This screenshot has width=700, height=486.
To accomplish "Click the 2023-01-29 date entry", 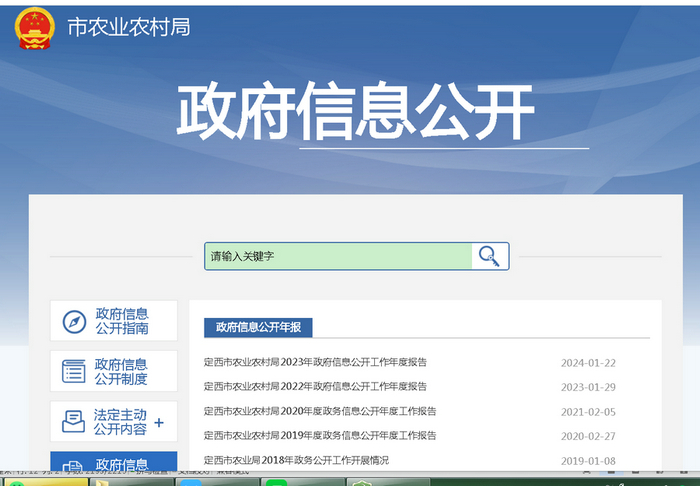I will pos(588,387).
